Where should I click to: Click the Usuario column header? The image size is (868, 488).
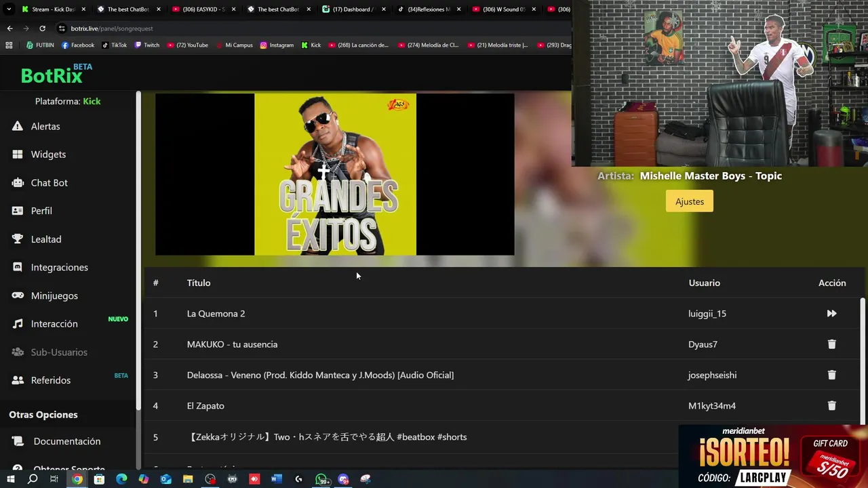pos(705,283)
